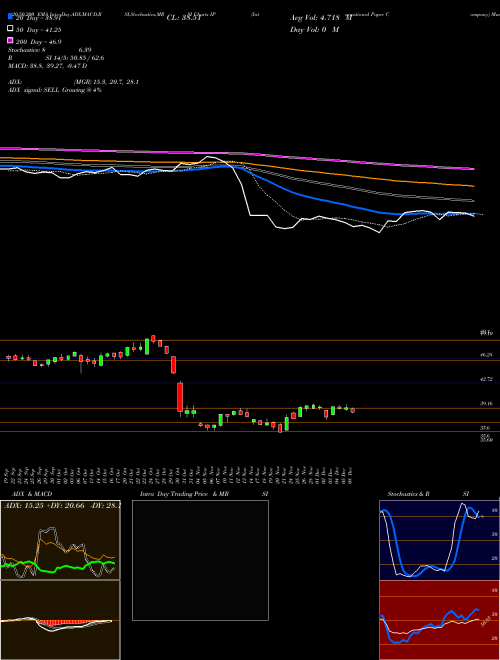Click the 'Intra Day Trading Price & MRSI' title
Viewport: 500px width, 660px height.
pos(204,494)
